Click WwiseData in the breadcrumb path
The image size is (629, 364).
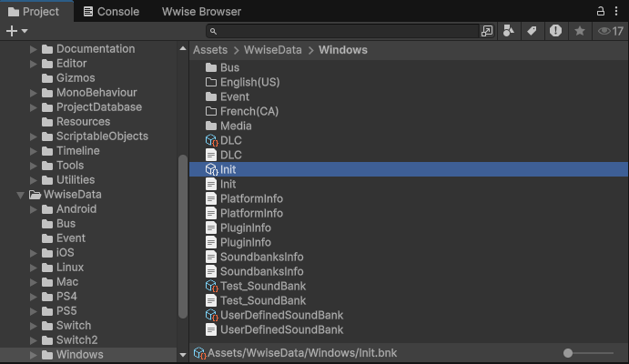pyautogui.click(x=272, y=50)
